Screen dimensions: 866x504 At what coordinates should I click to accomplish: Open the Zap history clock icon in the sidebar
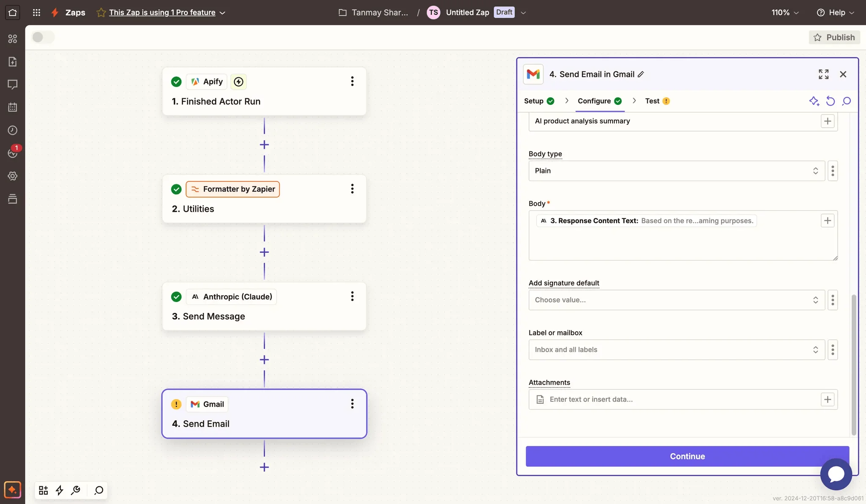click(13, 130)
